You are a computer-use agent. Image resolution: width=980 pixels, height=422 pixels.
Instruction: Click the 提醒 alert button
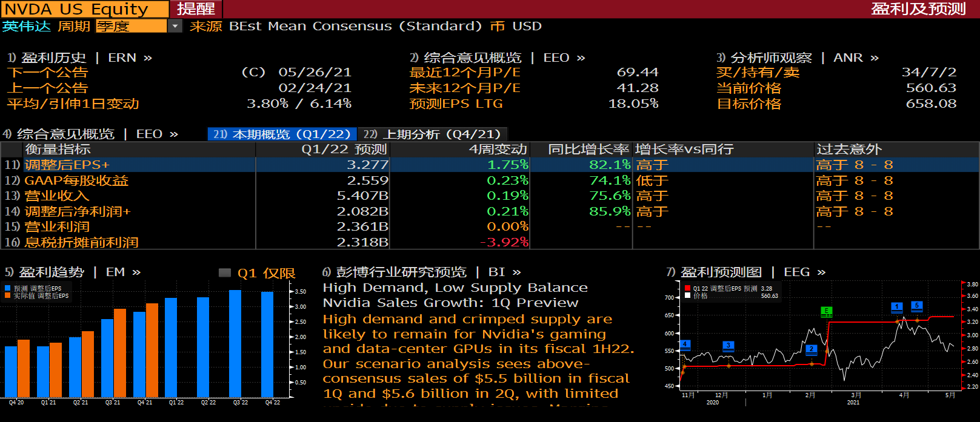coord(196,9)
